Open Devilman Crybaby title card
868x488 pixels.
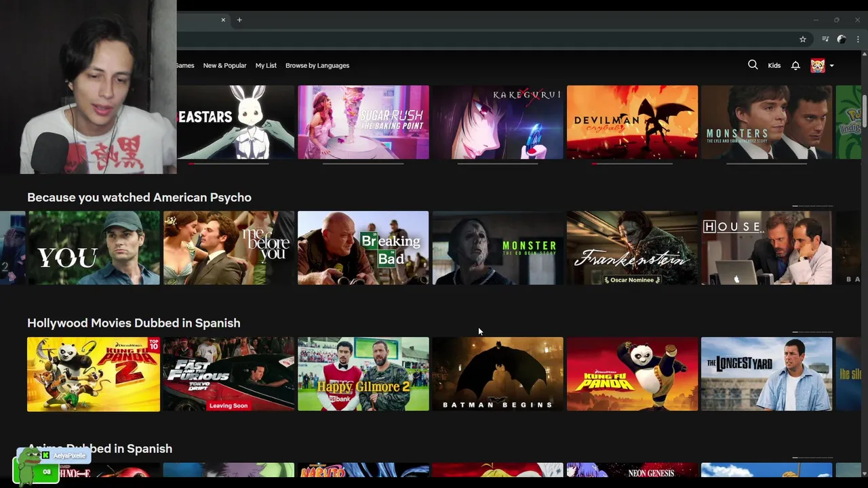coord(632,122)
